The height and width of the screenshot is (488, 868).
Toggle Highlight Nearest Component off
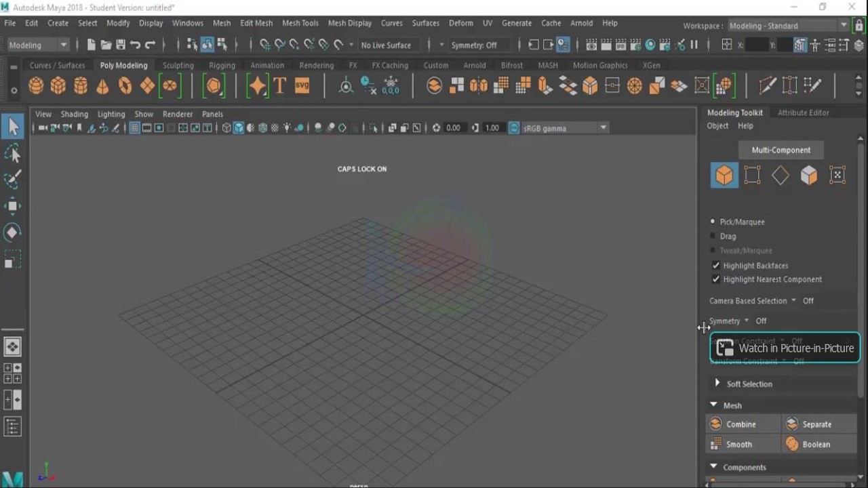pyautogui.click(x=716, y=279)
